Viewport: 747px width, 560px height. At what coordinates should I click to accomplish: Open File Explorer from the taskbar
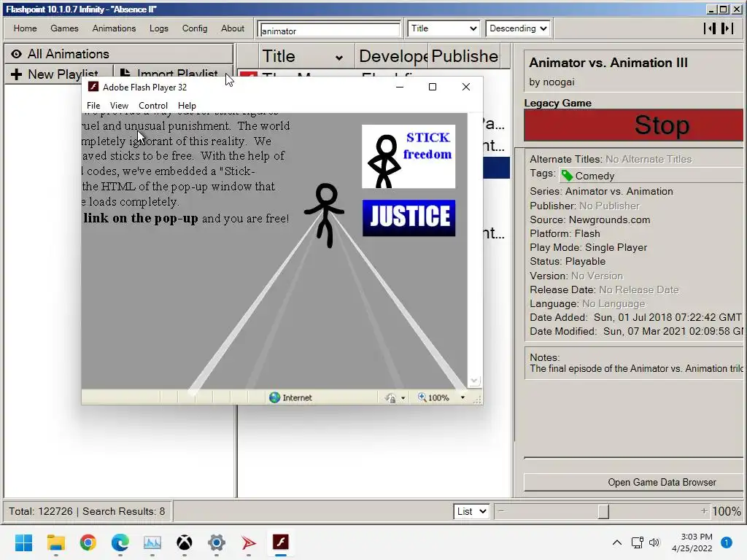pos(55,542)
